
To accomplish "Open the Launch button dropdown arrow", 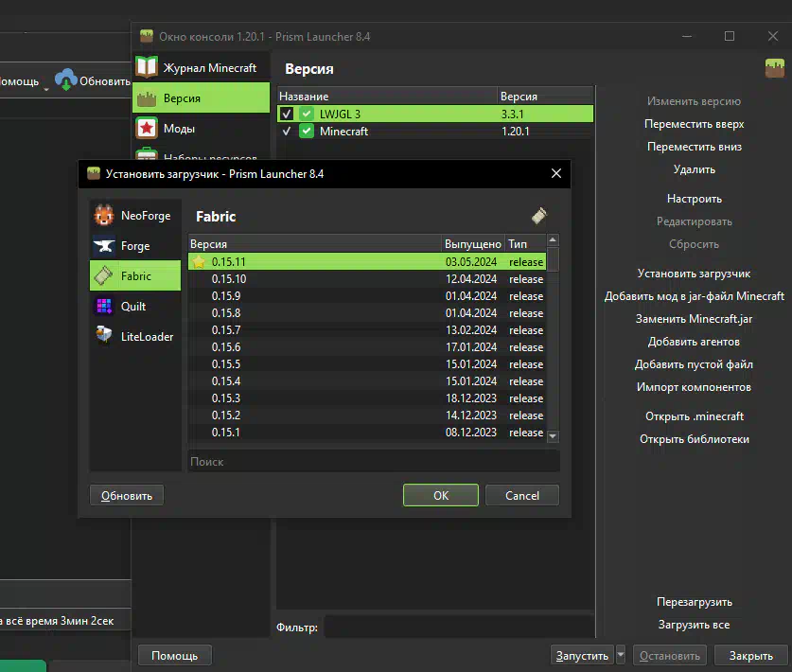I will [621, 655].
